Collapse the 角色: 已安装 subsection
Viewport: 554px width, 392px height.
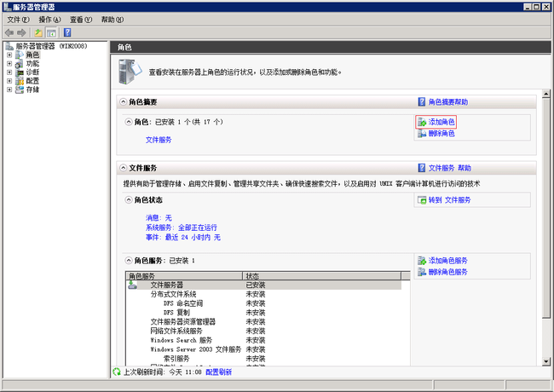(129, 122)
